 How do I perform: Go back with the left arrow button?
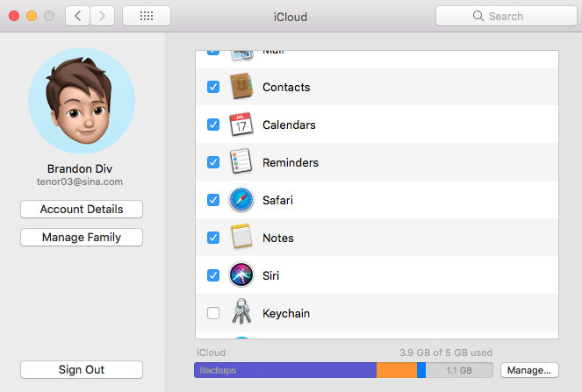tap(77, 16)
